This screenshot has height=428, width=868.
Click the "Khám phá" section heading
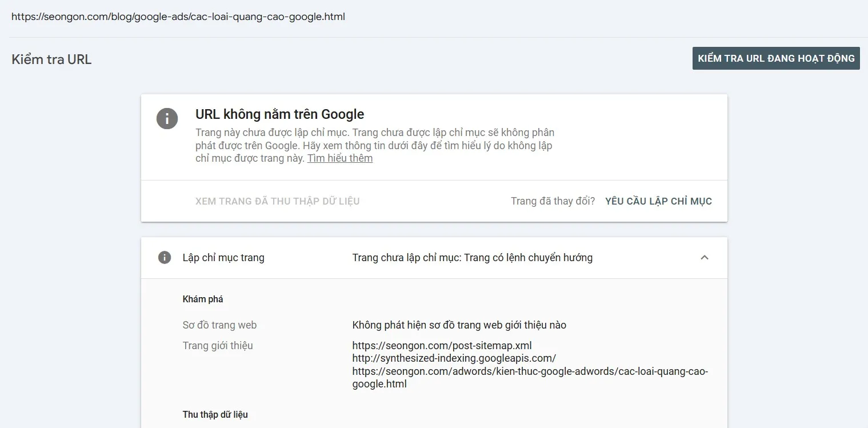point(203,298)
